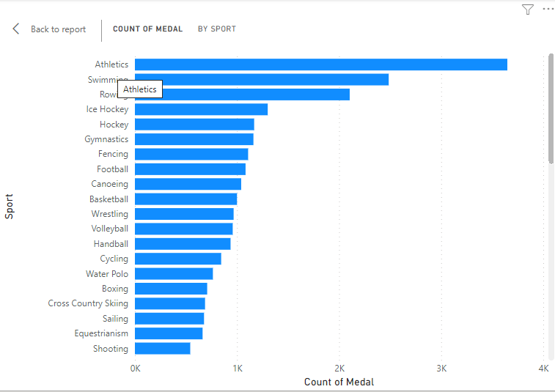Select the Athletics bar in chart
Image resolution: width=555 pixels, height=392 pixels.
pyautogui.click(x=320, y=64)
